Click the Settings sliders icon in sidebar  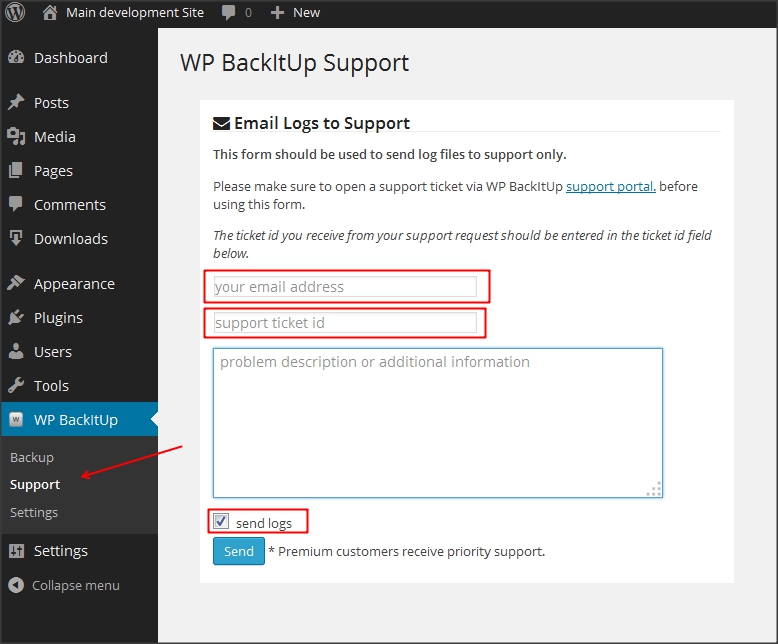click(16, 551)
